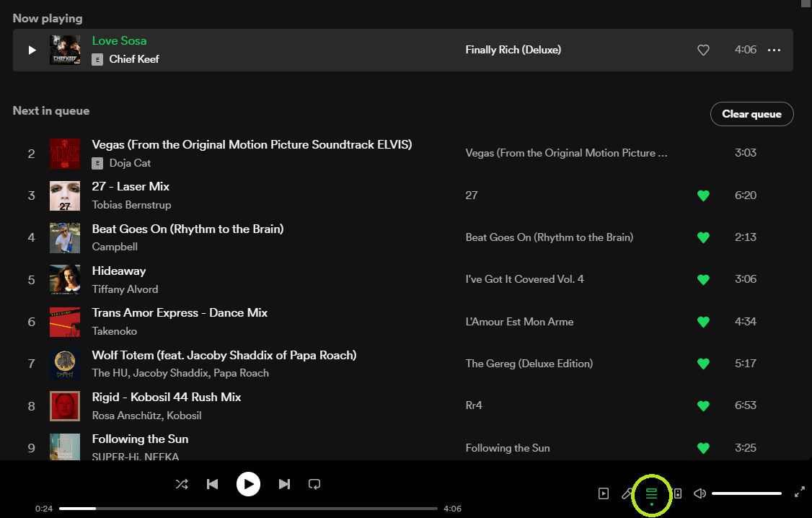Click the Rigid - Kobosil cover art
Image resolution: width=812 pixels, height=518 pixels.
click(x=65, y=406)
